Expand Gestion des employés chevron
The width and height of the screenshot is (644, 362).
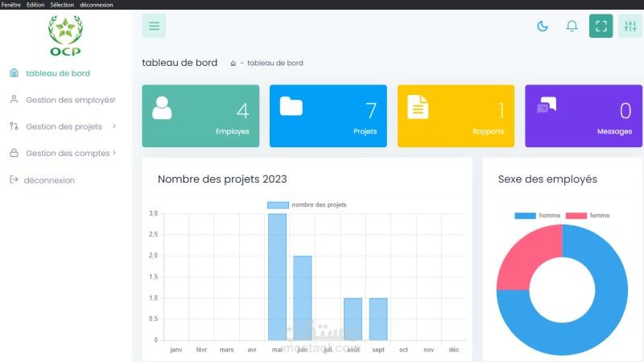click(114, 99)
